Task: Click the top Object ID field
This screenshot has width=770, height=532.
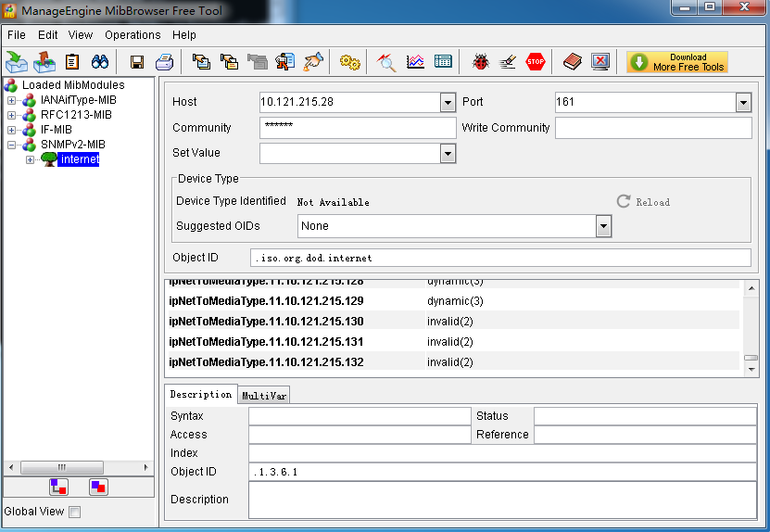Action: (x=500, y=258)
